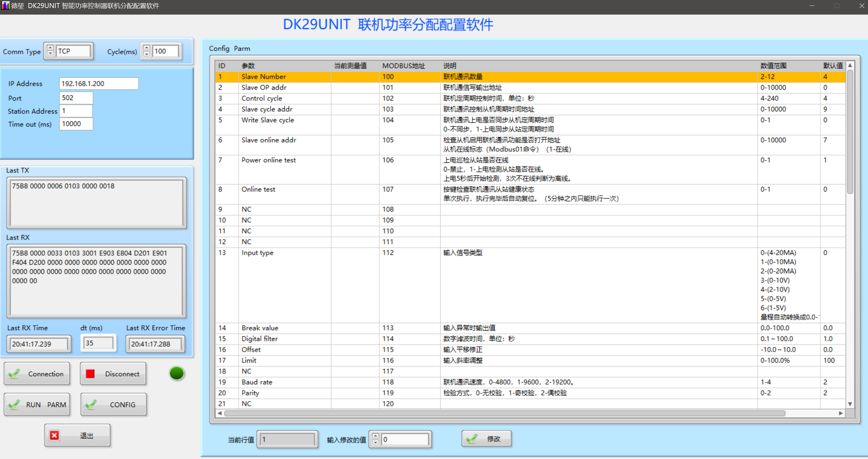The image size is (868, 459).
Task: Select the Input type row
Action: point(258,253)
